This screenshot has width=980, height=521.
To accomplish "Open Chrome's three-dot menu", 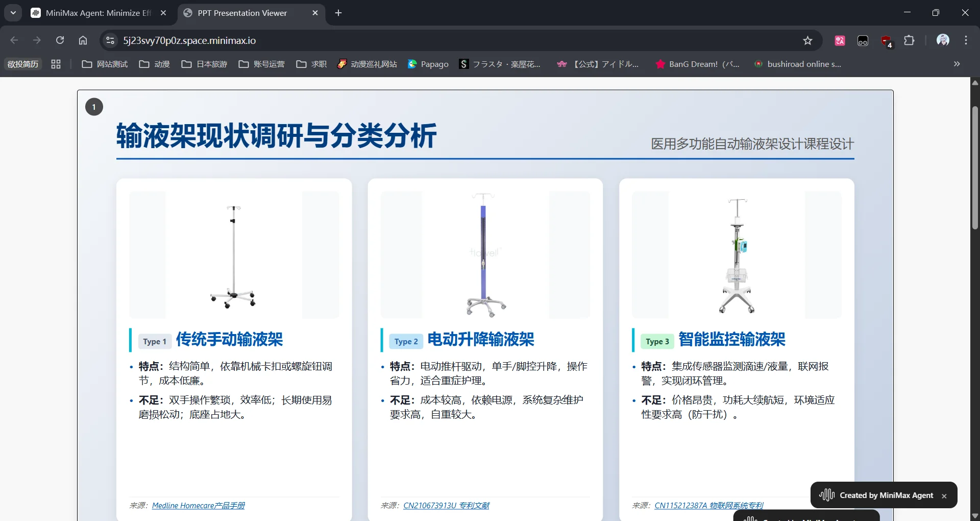I will (x=966, y=40).
